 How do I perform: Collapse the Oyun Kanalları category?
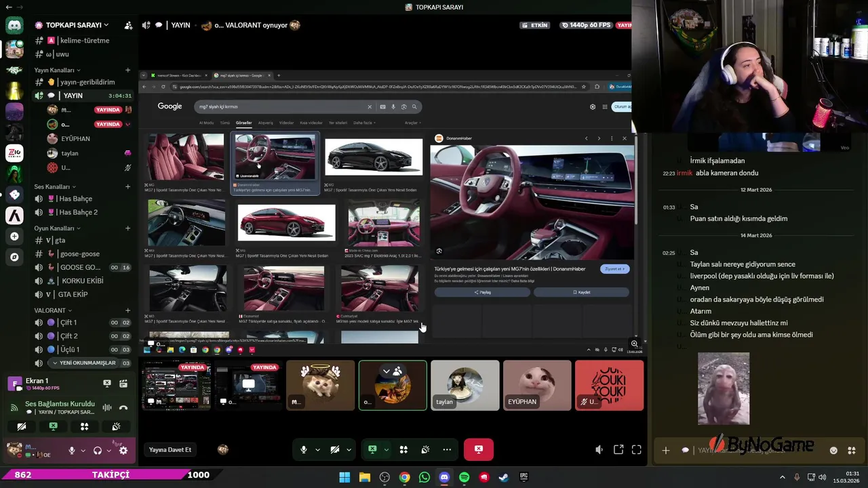(x=57, y=228)
